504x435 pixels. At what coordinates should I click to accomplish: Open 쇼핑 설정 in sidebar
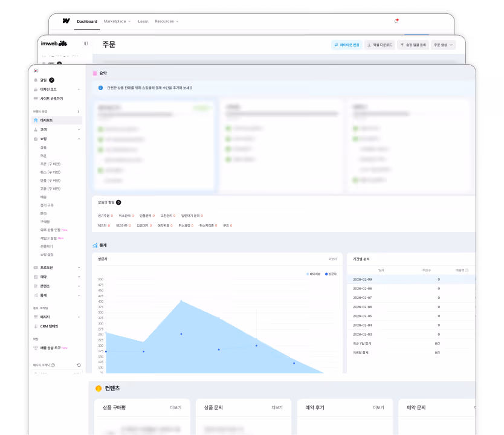[x=47, y=254]
